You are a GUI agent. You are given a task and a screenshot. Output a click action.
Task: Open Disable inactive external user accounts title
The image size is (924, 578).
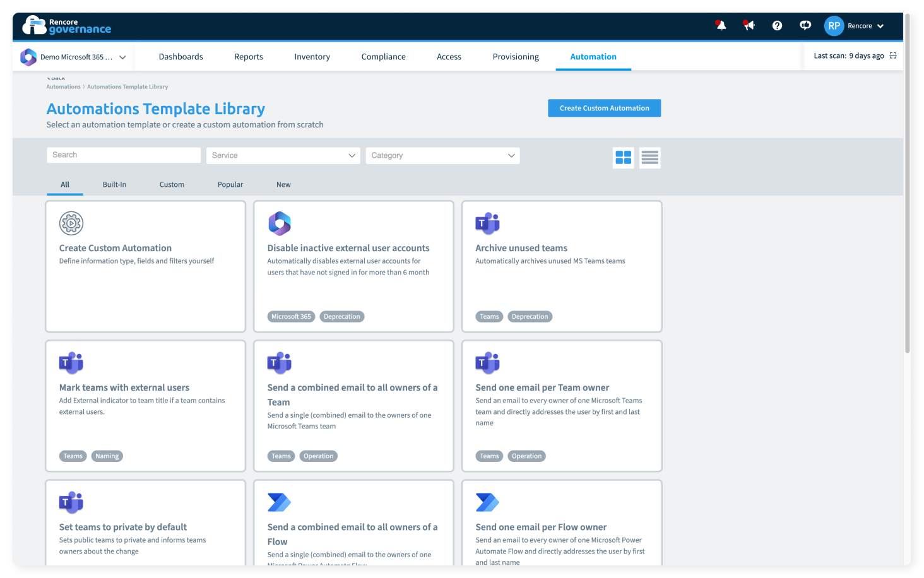point(348,248)
